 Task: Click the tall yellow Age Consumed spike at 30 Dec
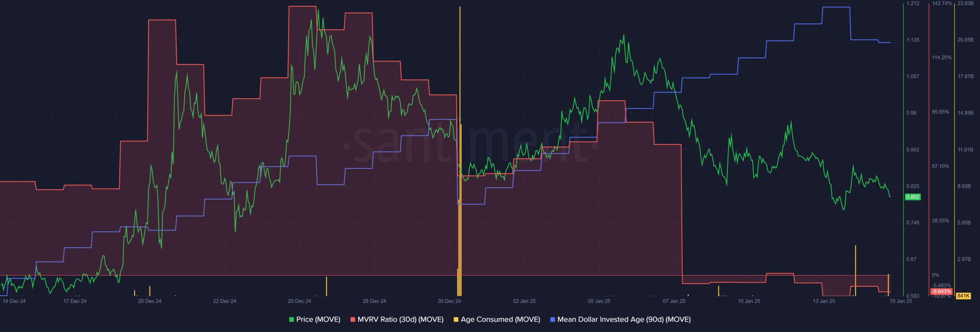[x=460, y=151]
